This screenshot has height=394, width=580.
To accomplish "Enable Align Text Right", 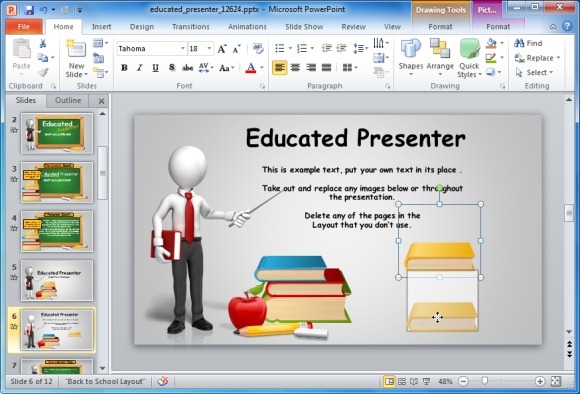I will click(x=311, y=68).
